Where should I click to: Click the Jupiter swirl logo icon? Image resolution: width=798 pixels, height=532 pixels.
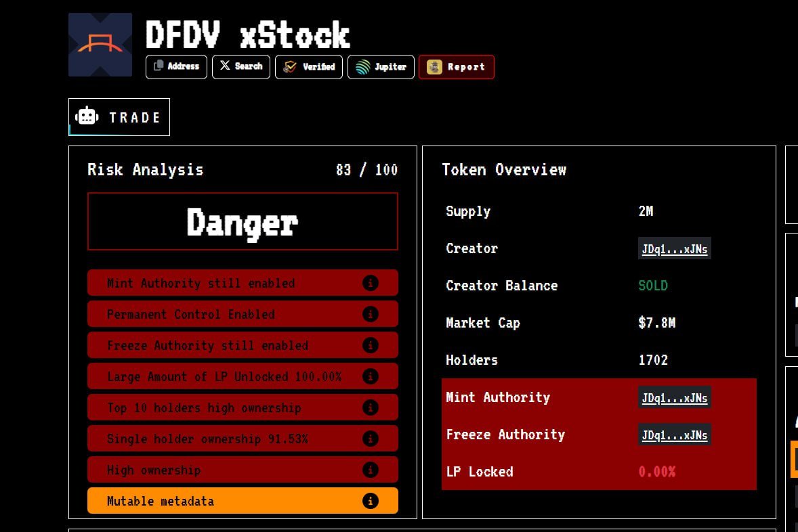[x=362, y=66]
